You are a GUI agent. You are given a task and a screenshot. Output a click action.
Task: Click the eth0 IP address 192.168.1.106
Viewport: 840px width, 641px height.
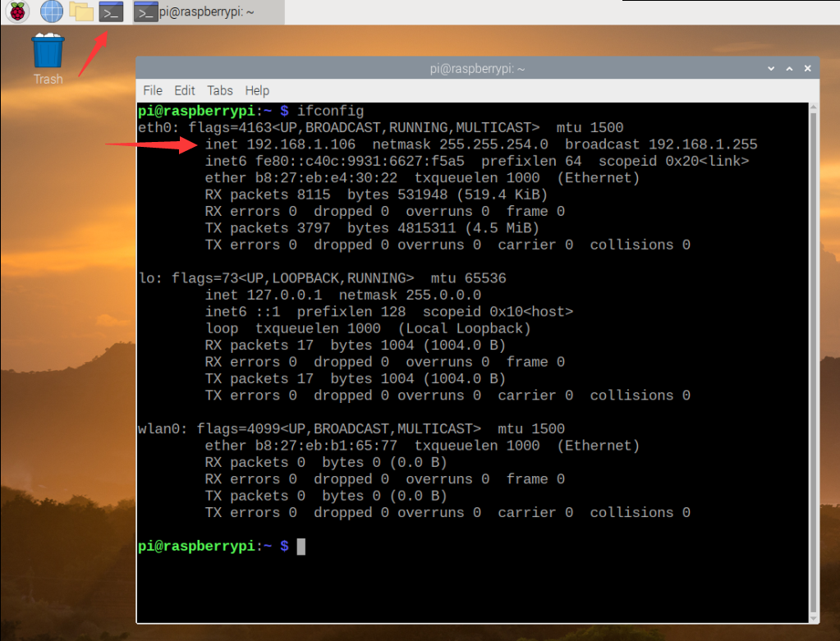click(x=301, y=144)
